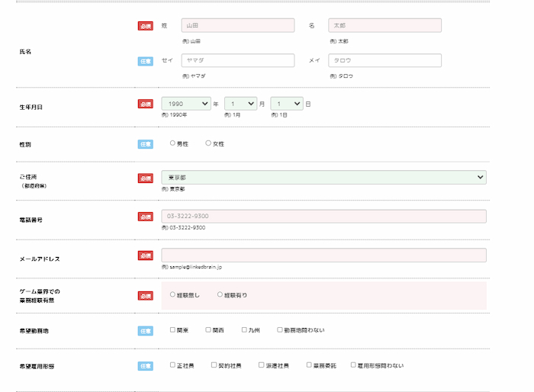
Task: Click the セイ katakana input field
Action: click(238, 60)
